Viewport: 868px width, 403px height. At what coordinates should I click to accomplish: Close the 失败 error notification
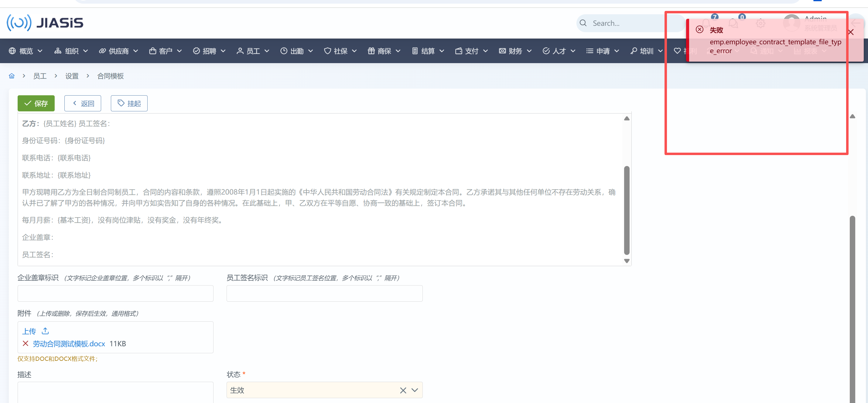[850, 32]
